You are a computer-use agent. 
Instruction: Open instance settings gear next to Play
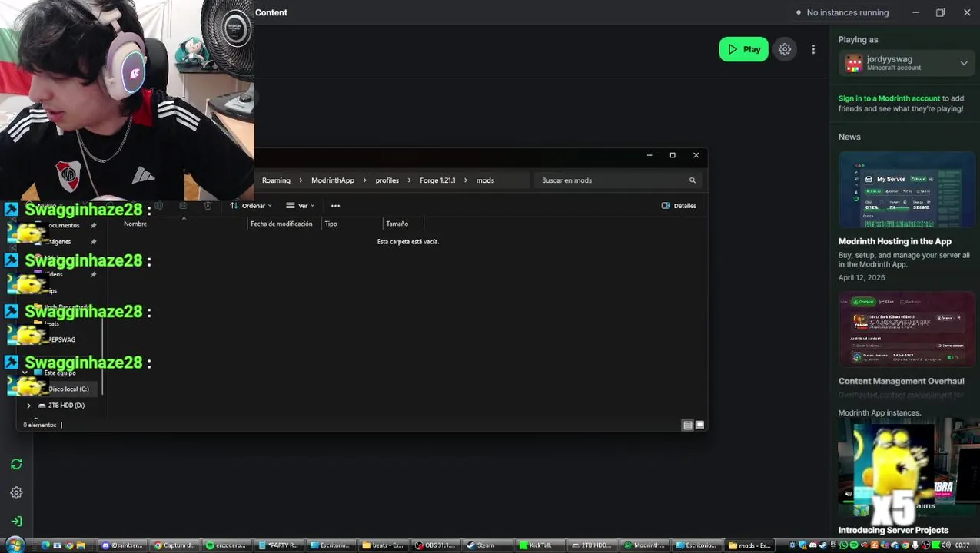pos(785,49)
